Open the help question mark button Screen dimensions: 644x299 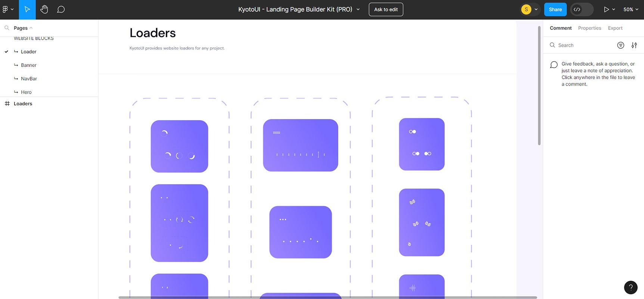tap(631, 287)
